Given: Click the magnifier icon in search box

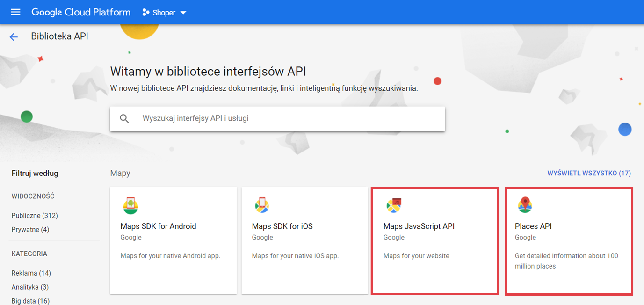Looking at the screenshot, I should coord(124,119).
